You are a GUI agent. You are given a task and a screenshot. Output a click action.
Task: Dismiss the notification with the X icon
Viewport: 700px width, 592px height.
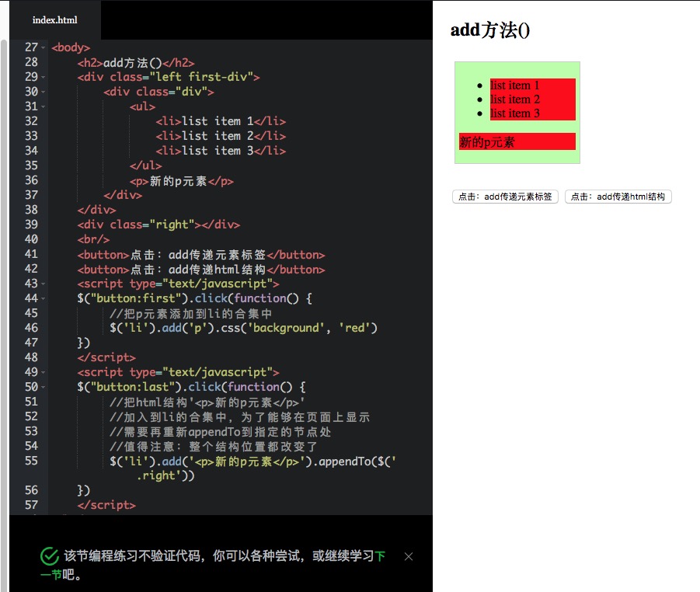pyautogui.click(x=408, y=556)
